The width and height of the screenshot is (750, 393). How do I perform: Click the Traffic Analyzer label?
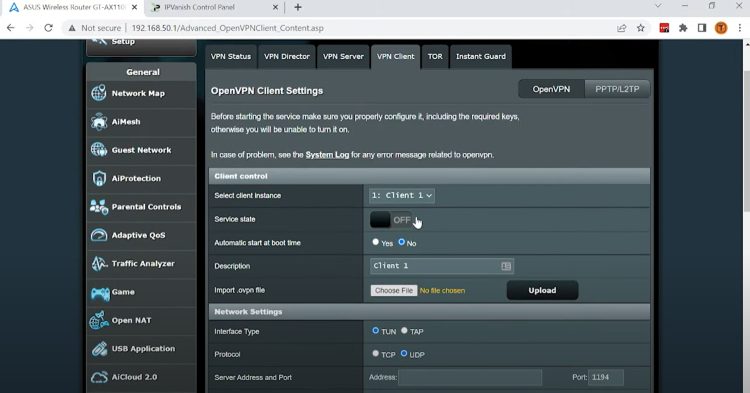click(143, 263)
